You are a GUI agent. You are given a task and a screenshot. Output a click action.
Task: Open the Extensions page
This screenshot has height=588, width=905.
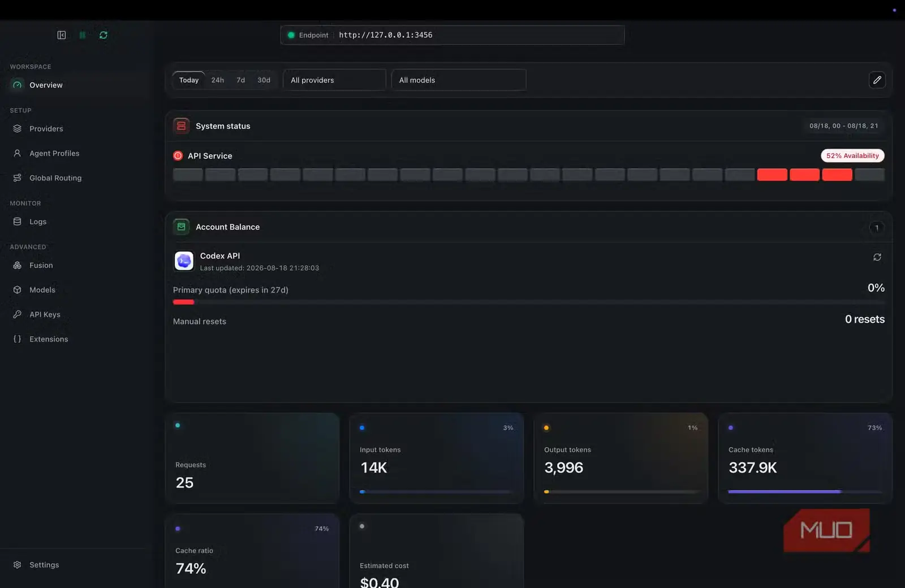coord(76,339)
